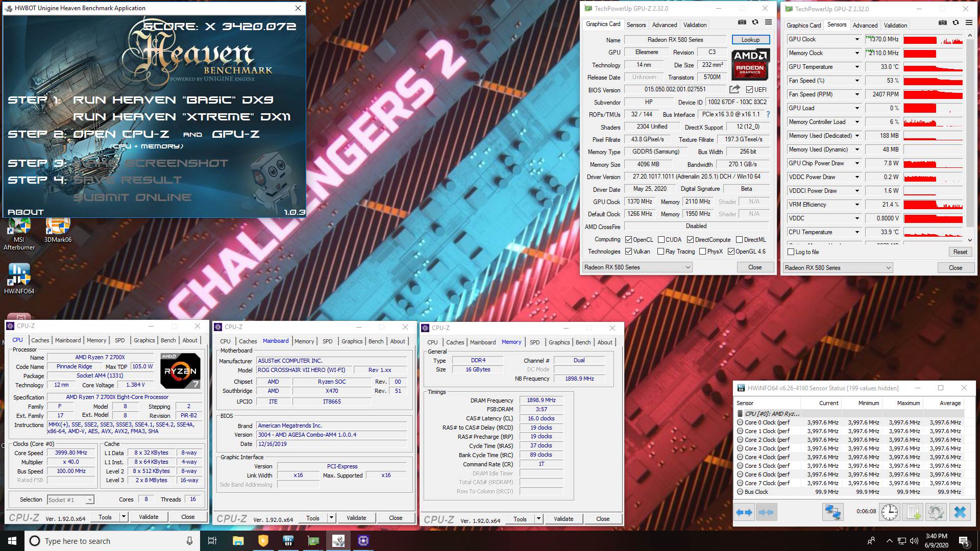Click the HWiNFO logging start sheet icon
Screen dimensions: 980x551
913,512
